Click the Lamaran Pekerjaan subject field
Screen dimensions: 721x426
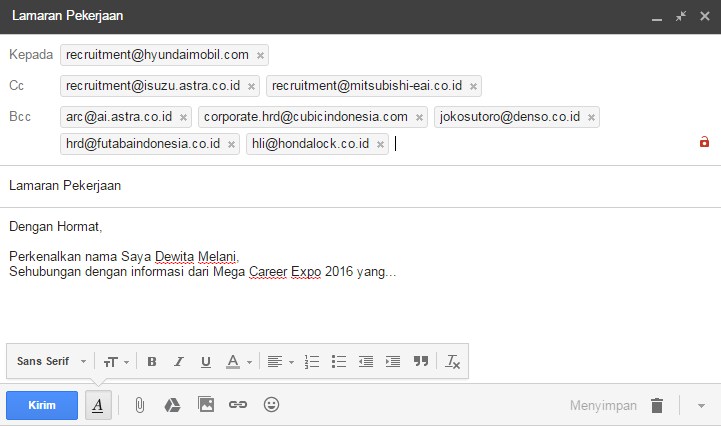[360, 186]
